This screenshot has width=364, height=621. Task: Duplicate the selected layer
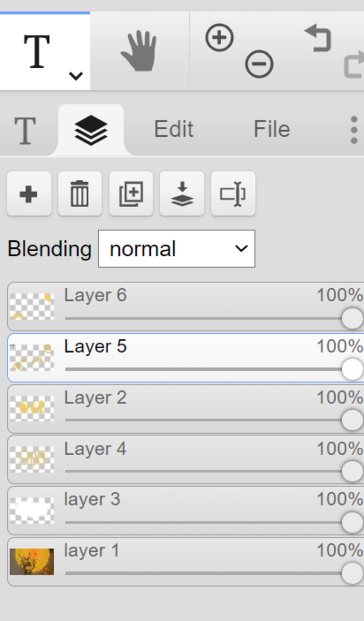[131, 194]
